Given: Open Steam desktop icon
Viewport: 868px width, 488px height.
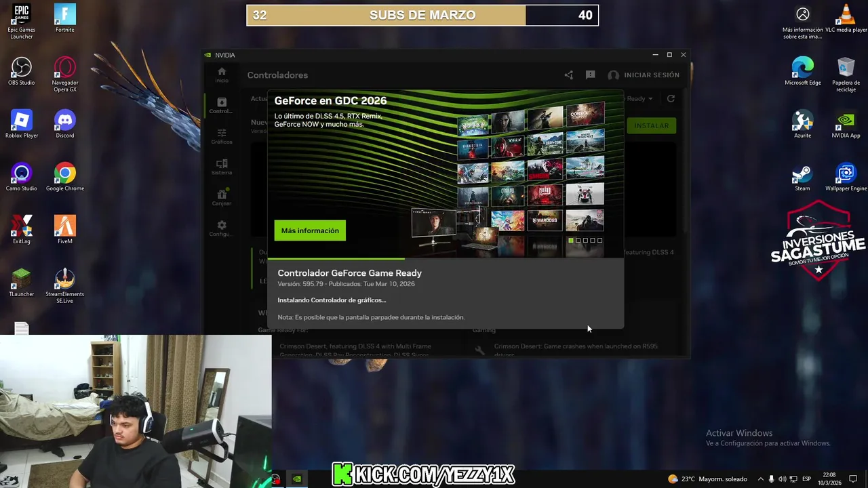Looking at the screenshot, I should [803, 177].
